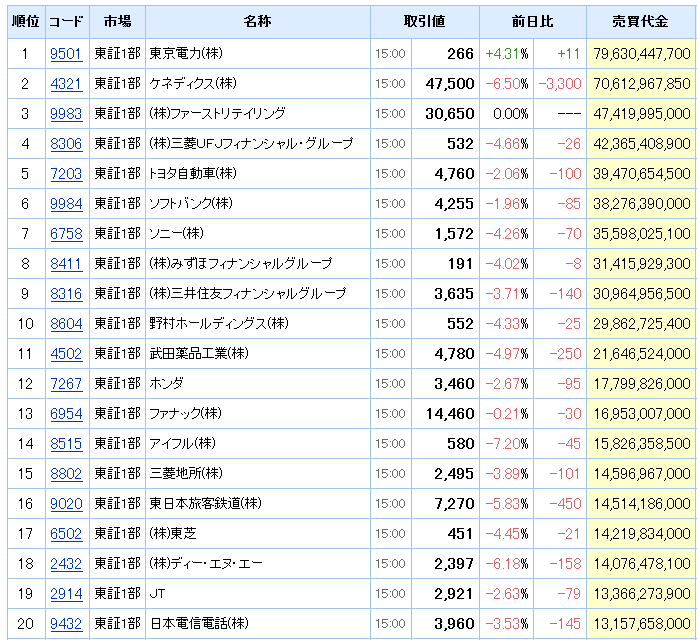Screen dimensions: 697x640
Task: Select the name (株)三菱UFJフィナンシャル・グループ
Action: [x=251, y=144]
